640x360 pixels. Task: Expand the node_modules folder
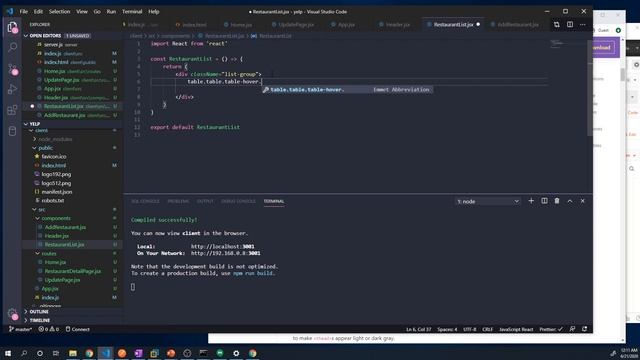tap(55, 139)
